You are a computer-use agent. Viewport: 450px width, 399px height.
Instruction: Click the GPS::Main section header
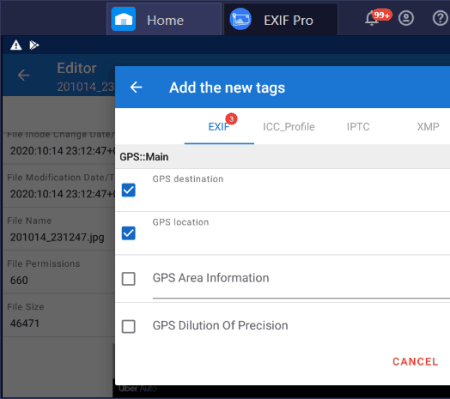[x=282, y=157]
